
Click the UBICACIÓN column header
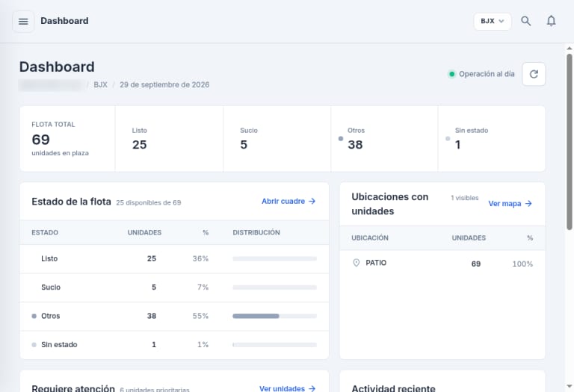point(370,238)
